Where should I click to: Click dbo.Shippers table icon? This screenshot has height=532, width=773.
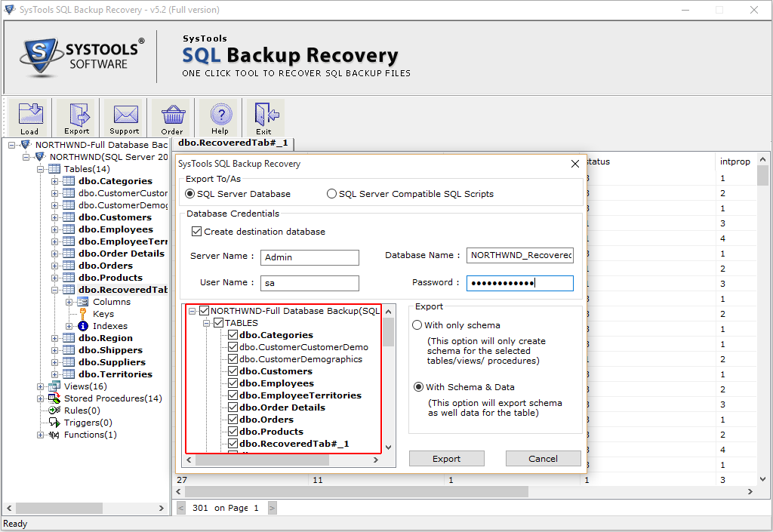69,350
